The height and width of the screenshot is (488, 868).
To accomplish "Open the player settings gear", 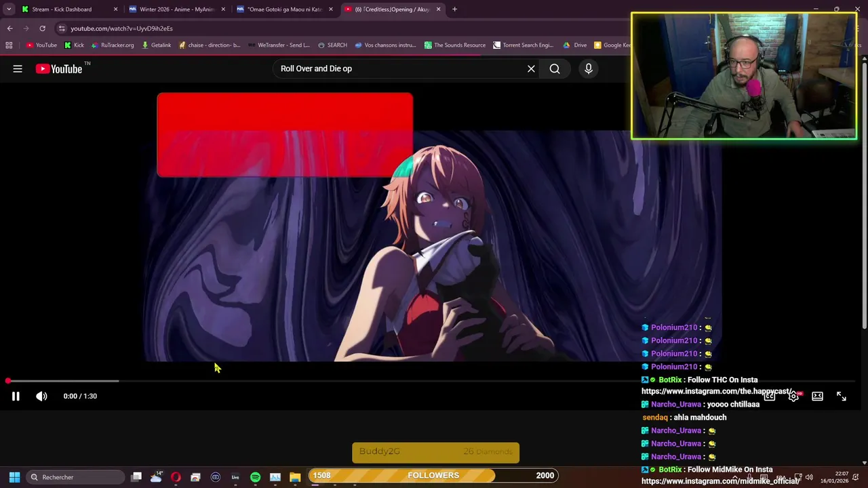I will point(793,396).
